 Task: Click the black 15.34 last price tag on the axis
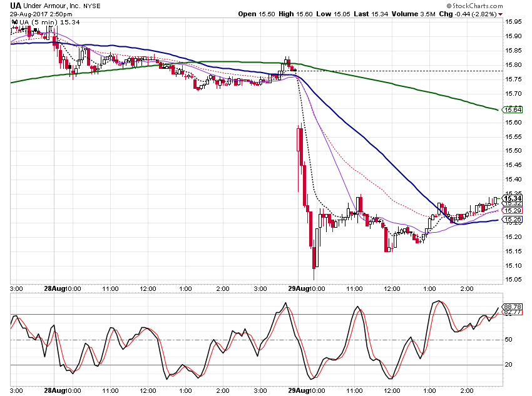tap(513, 199)
